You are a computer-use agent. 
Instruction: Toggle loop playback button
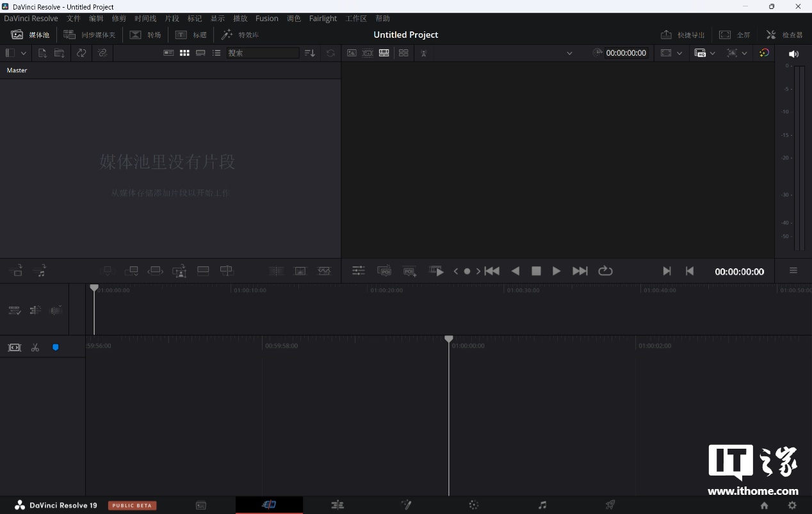(605, 271)
